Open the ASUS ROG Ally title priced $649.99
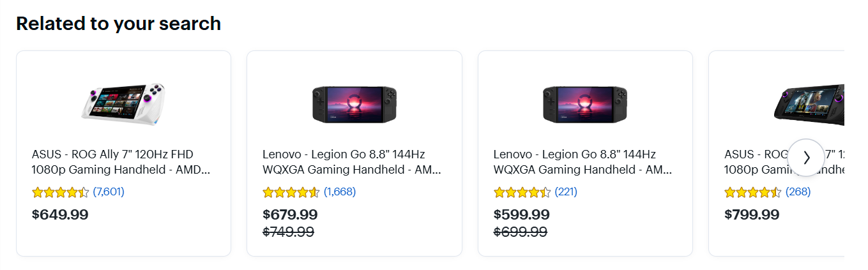This screenshot has height=270, width=868. coord(121,162)
